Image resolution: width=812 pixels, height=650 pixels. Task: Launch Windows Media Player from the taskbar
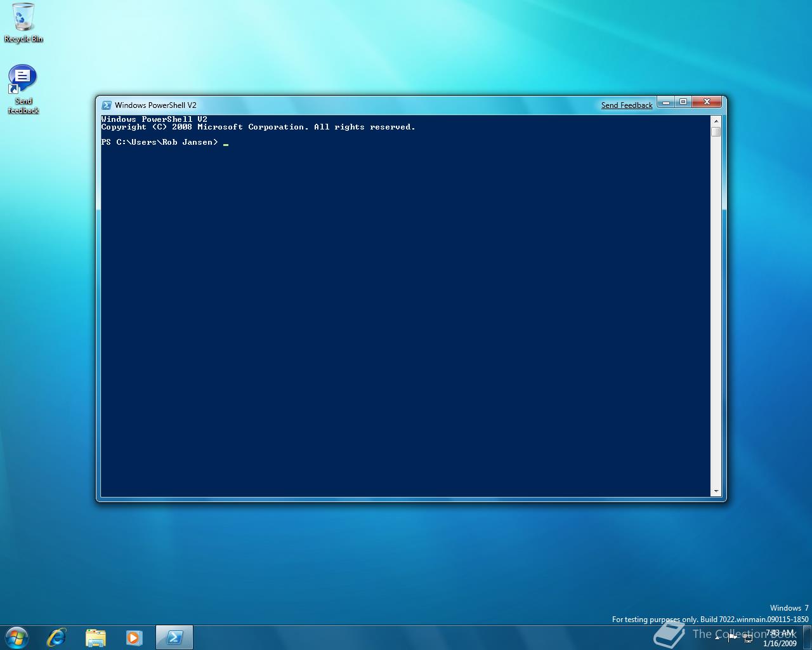point(134,637)
